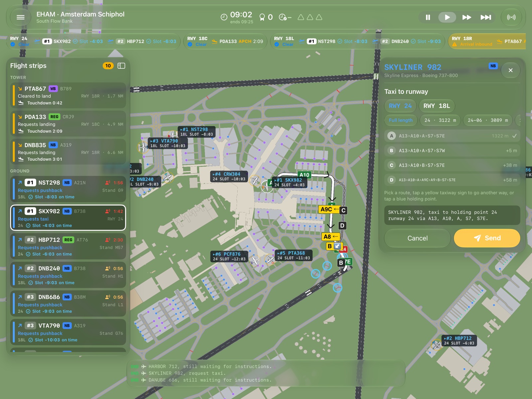Tap the green A10 taxiway sign
Screen dimensions: 532x399
click(x=305, y=175)
